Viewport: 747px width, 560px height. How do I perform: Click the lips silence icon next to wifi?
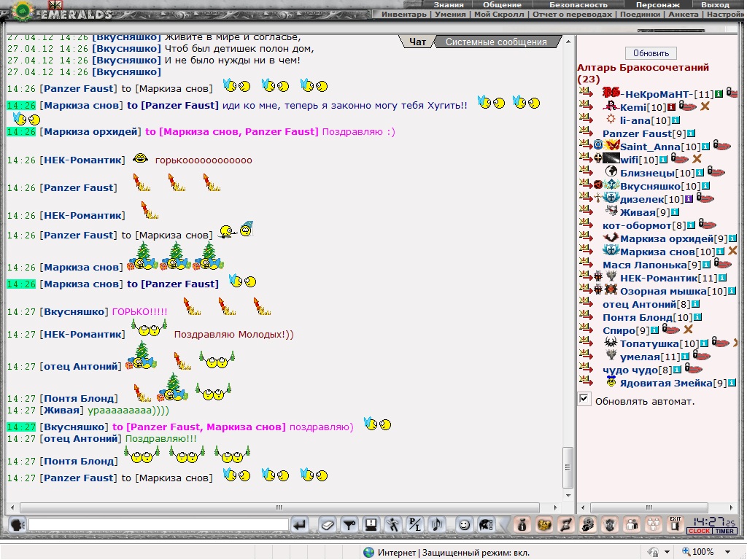680,158
